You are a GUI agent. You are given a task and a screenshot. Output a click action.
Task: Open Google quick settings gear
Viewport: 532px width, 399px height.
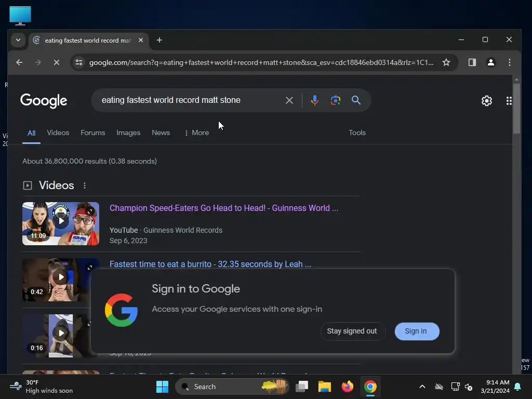coord(486,101)
